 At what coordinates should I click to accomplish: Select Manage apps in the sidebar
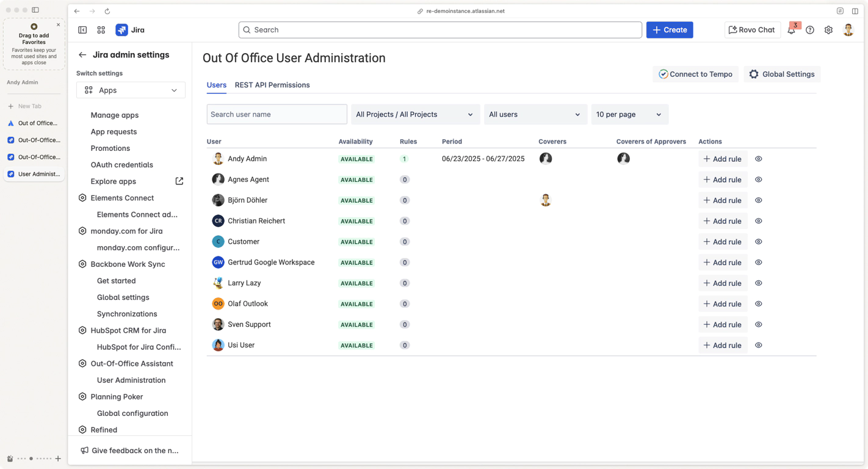pyautogui.click(x=115, y=115)
